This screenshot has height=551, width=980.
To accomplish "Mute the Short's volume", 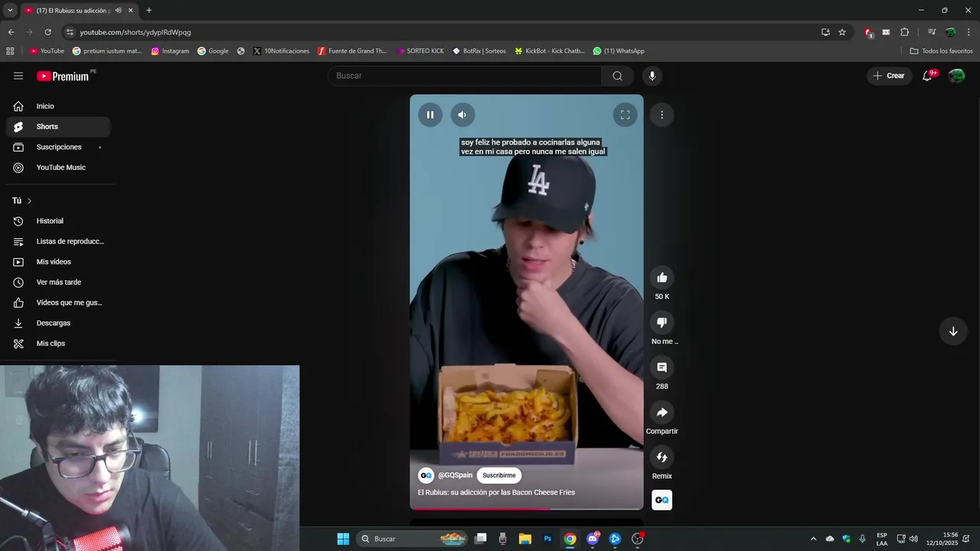I will (x=462, y=115).
